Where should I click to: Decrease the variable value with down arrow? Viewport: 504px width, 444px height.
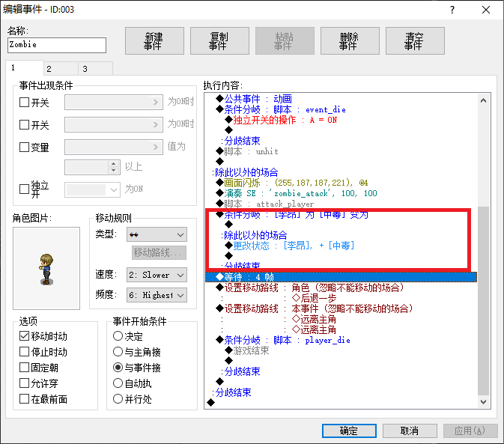(x=113, y=171)
